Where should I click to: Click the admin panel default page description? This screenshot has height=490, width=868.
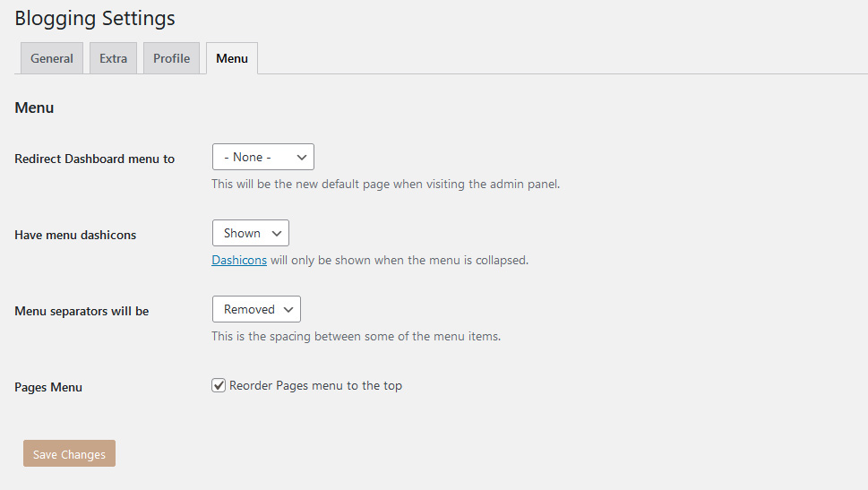click(x=386, y=185)
